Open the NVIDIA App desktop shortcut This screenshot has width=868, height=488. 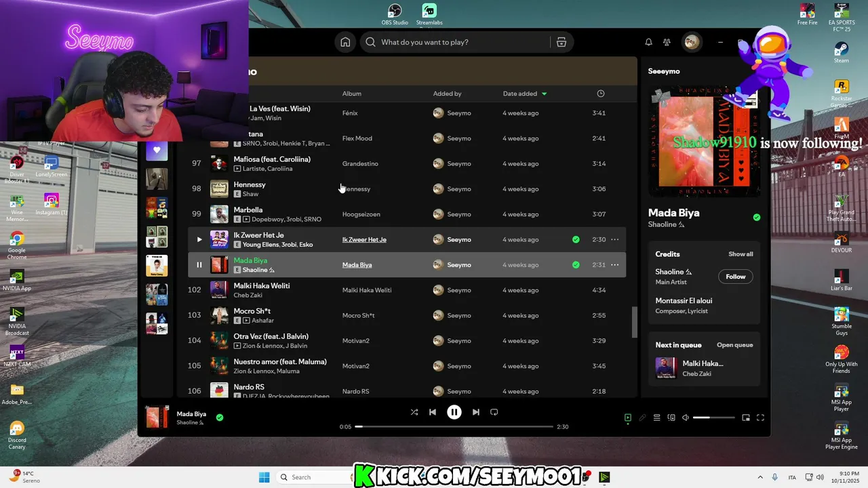click(17, 281)
